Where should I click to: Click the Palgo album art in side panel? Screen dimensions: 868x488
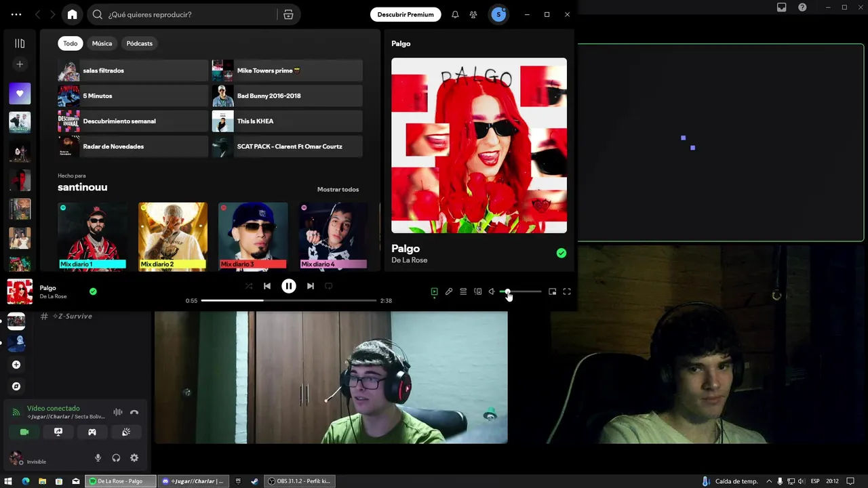coord(479,145)
